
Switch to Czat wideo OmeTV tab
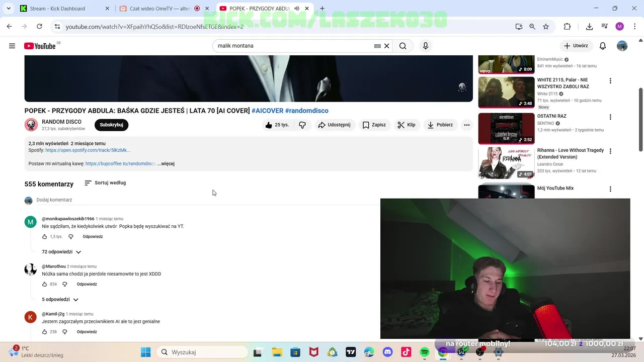(x=165, y=9)
